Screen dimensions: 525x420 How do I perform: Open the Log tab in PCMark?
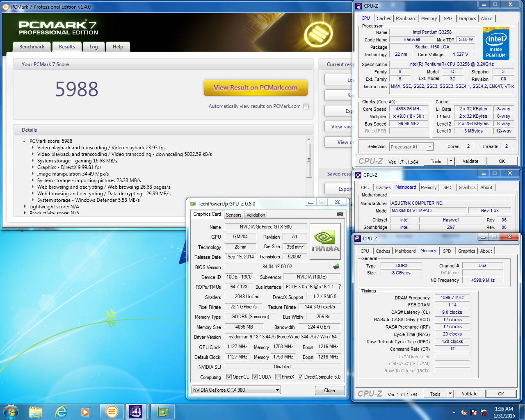(94, 47)
